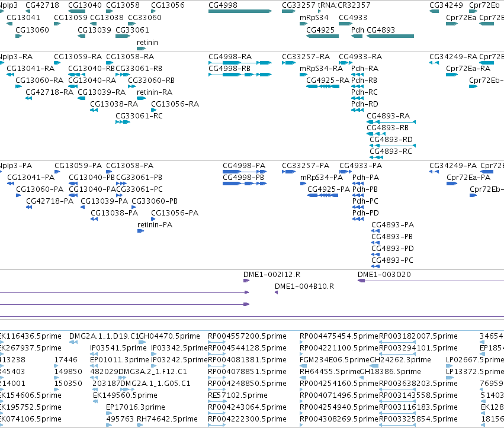504x428 pixels.
Task: Select the CG33257-PA protein
Action: coord(288,172)
